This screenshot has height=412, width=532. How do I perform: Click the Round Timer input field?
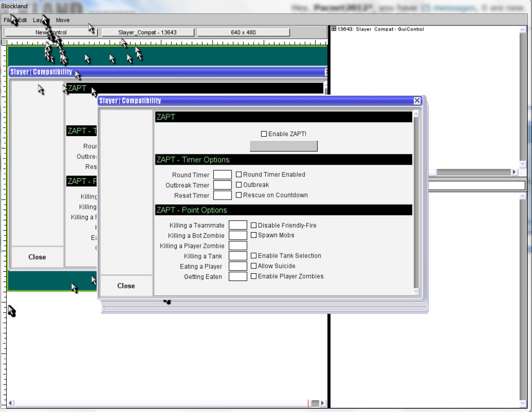[222, 175]
